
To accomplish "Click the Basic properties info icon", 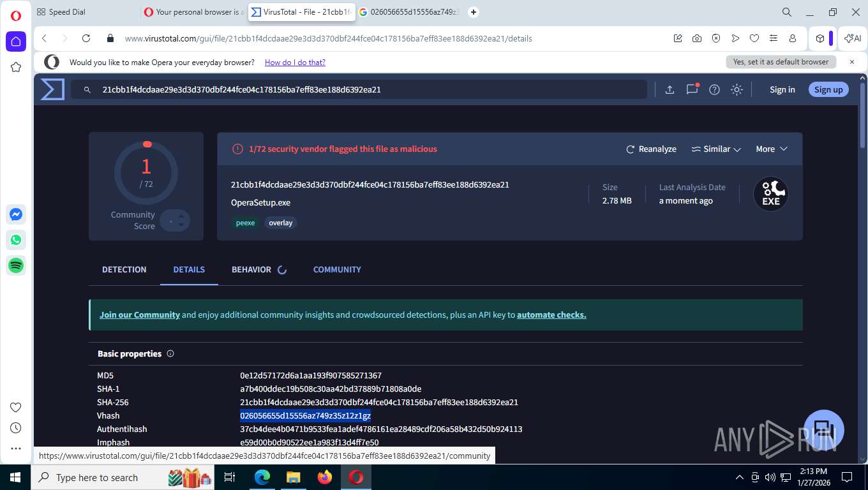I will click(x=170, y=353).
